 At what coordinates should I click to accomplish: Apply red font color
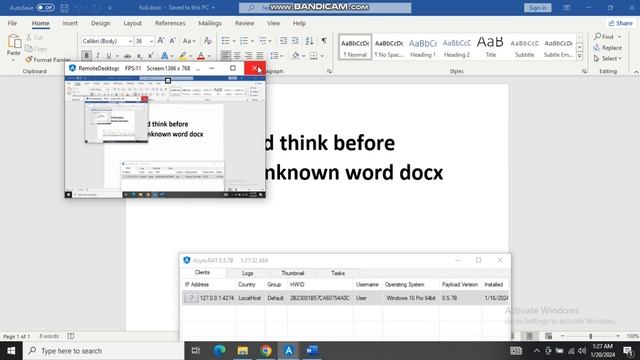201,56
